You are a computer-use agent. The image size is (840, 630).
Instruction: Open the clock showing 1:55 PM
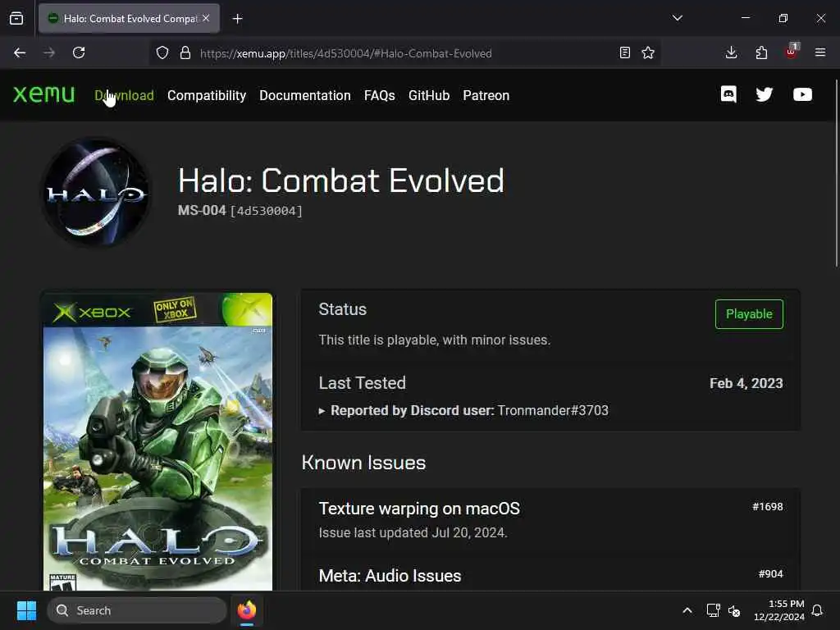click(x=779, y=610)
